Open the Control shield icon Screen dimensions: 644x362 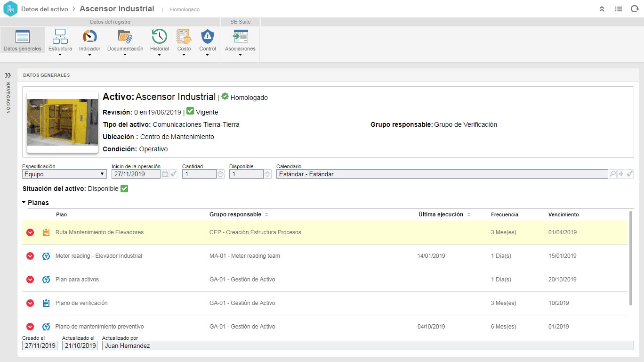point(208,36)
